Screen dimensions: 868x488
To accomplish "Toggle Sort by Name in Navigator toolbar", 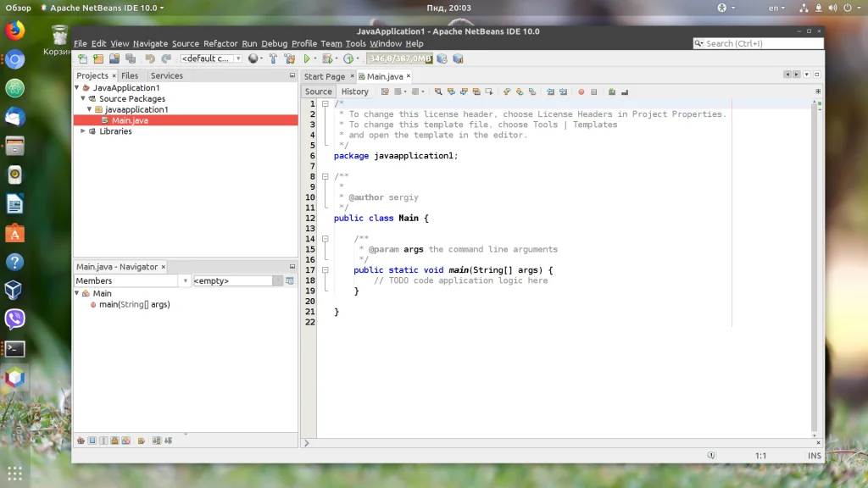I will [156, 441].
